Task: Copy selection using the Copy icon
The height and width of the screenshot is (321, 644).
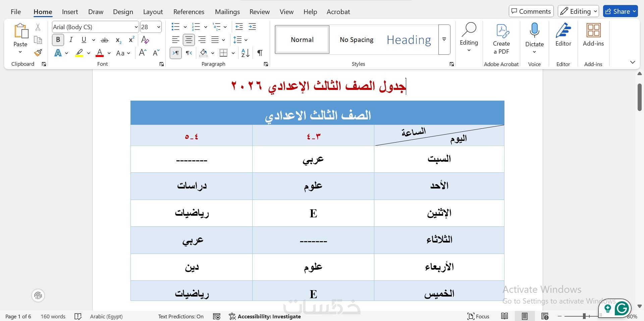Action: [x=38, y=40]
